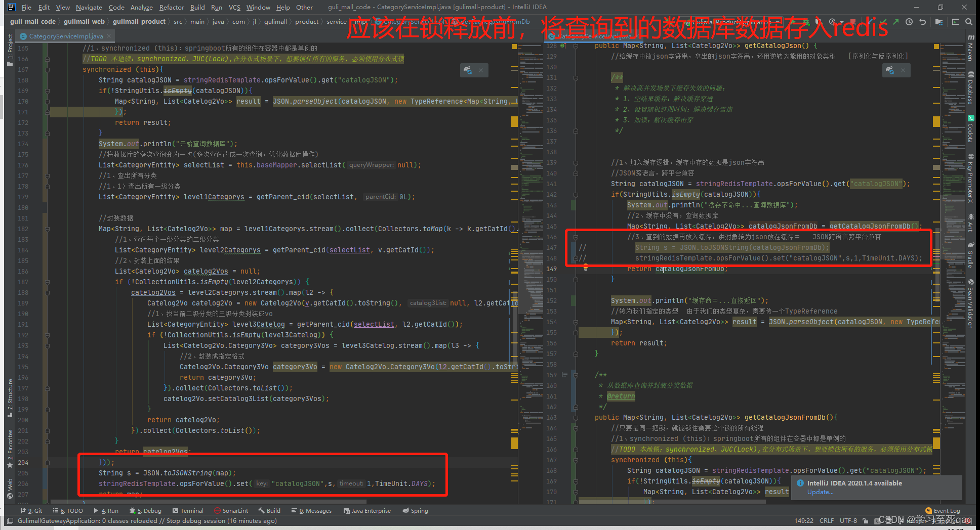Click service breadcrumb in navigation bar

[337, 22]
